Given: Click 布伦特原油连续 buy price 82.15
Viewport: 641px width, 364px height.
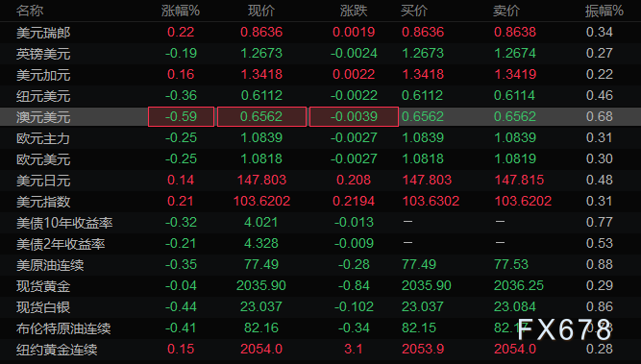Looking at the screenshot, I should tap(419, 328).
